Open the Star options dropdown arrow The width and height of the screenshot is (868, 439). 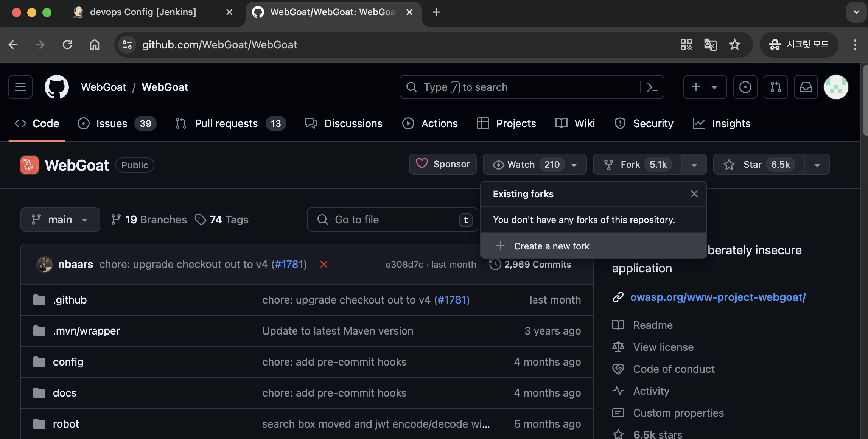817,164
